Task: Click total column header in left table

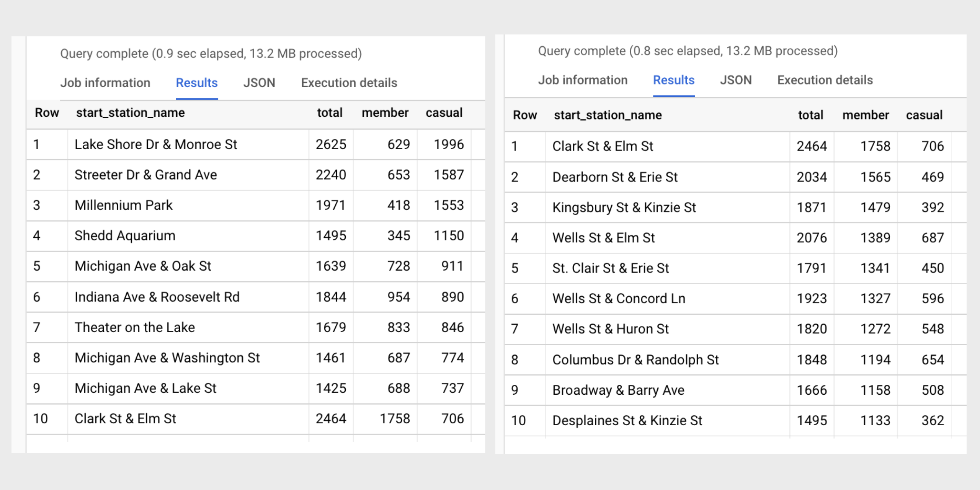Action: 330,113
